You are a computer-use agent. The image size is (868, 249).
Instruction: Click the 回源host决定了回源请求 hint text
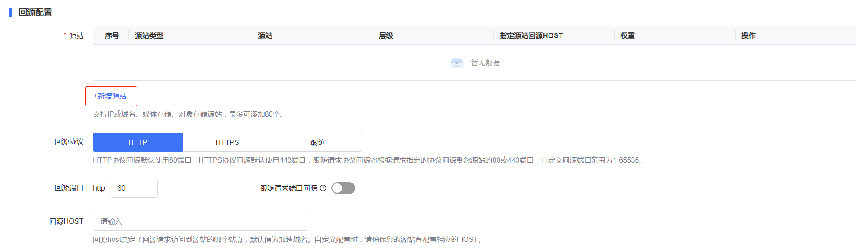pyautogui.click(x=289, y=240)
